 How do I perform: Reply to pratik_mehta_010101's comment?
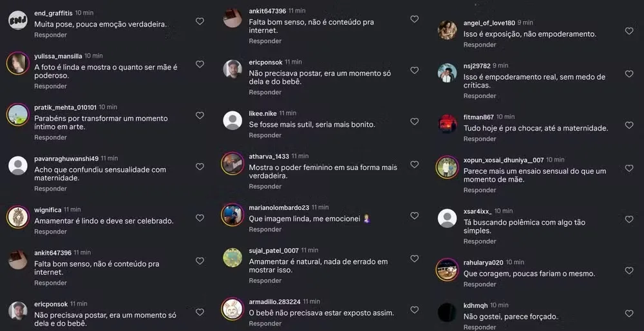click(x=50, y=138)
